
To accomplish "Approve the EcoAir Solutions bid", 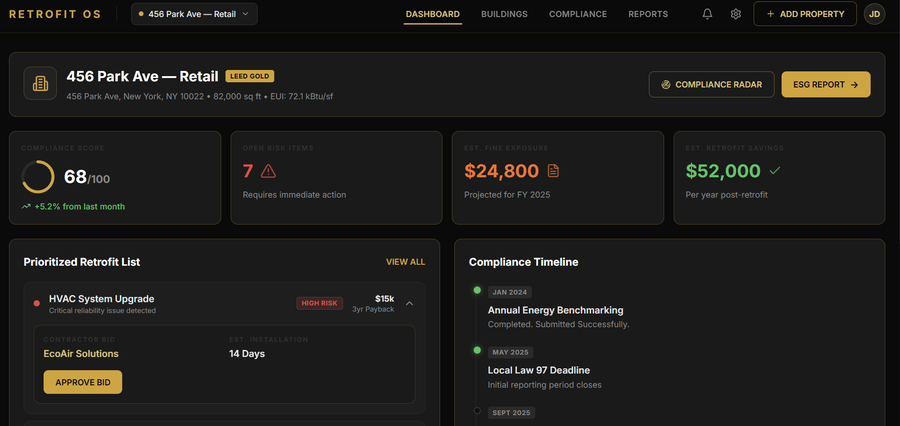I will pos(83,382).
